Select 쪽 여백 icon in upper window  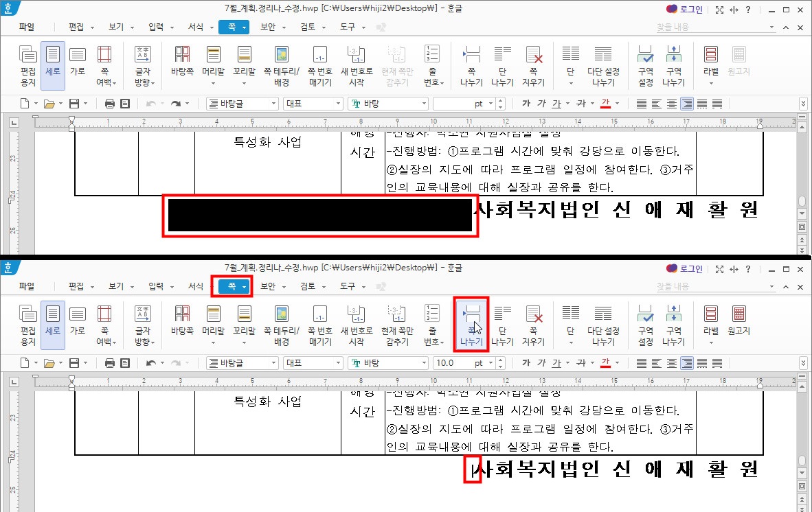(104, 66)
